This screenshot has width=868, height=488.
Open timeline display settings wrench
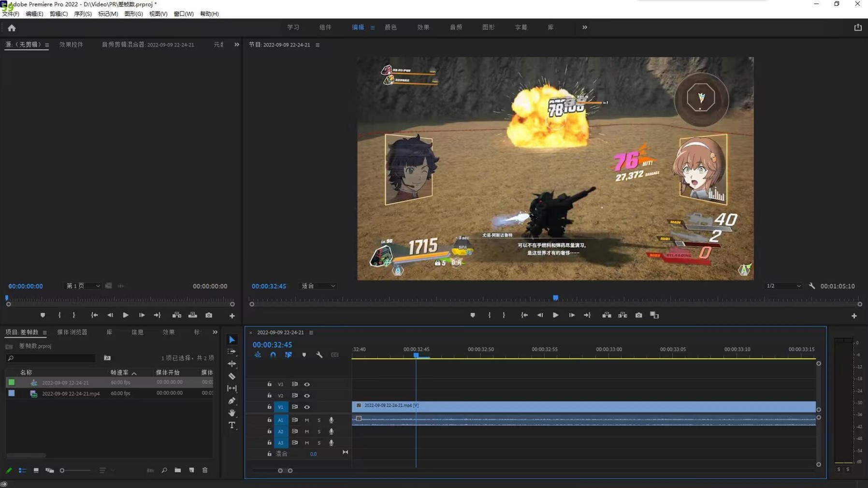(319, 355)
